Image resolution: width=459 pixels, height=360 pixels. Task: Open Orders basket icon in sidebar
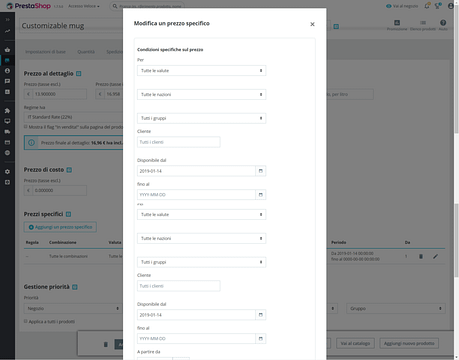(7, 50)
